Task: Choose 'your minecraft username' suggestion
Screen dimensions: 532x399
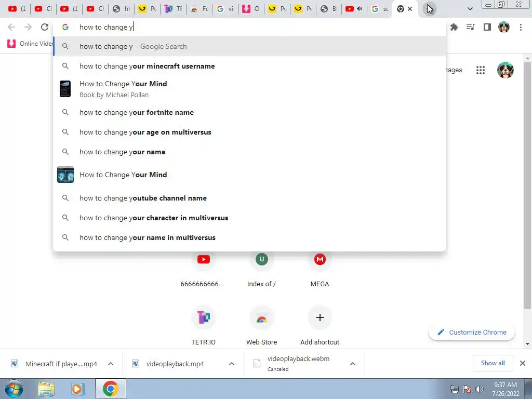Action: tap(249, 66)
